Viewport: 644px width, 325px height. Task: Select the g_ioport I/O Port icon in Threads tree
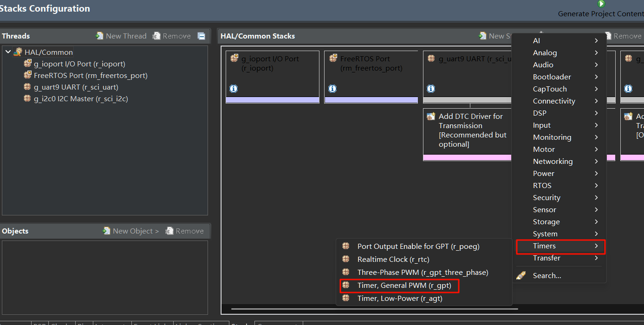(x=27, y=64)
